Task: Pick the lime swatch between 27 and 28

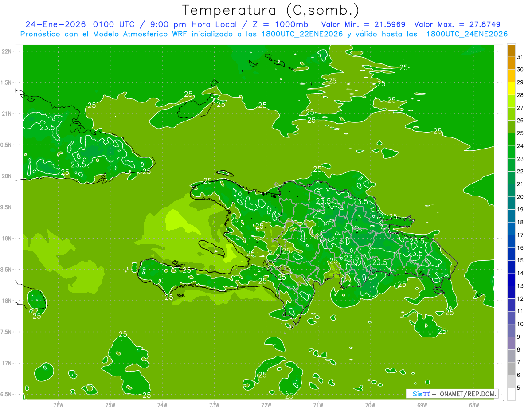Action: click(x=511, y=102)
